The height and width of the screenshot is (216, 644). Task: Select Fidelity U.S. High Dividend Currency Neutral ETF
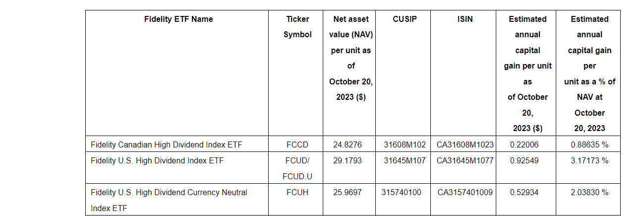(169, 200)
